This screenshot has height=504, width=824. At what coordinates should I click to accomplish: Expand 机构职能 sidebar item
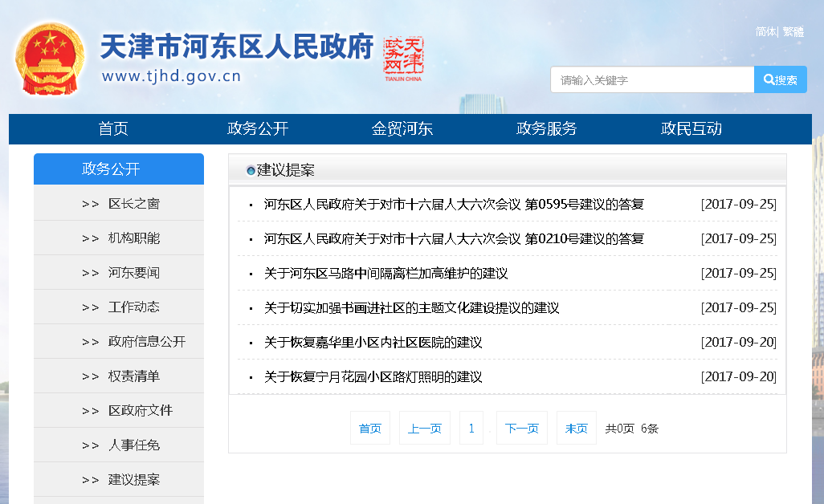pos(133,238)
